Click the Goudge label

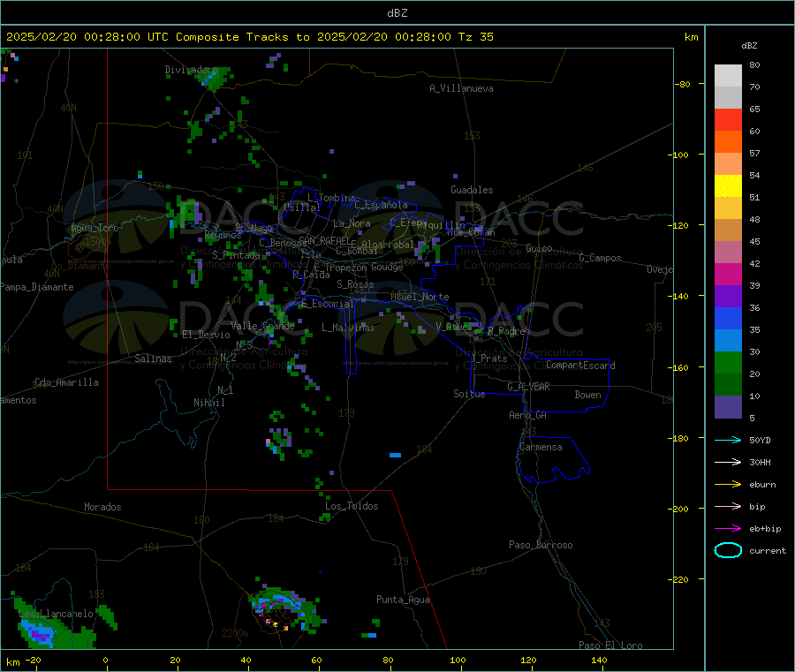pyautogui.click(x=388, y=267)
